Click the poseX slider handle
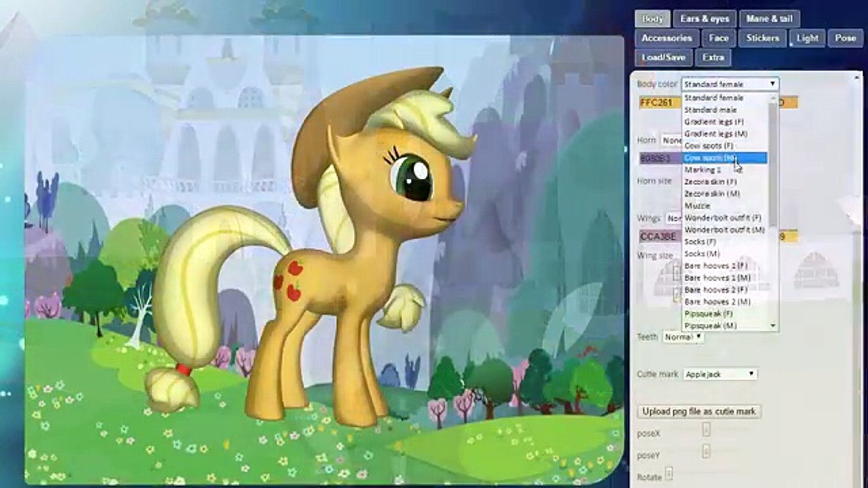868x488 pixels. [706, 430]
